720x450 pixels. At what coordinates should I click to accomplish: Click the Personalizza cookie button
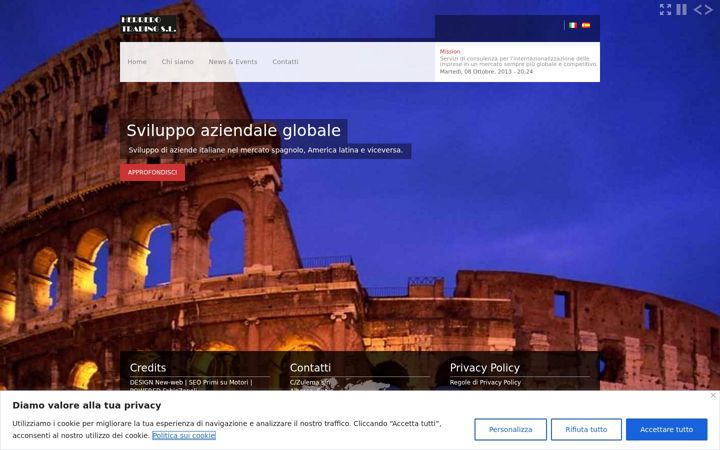pyautogui.click(x=510, y=429)
